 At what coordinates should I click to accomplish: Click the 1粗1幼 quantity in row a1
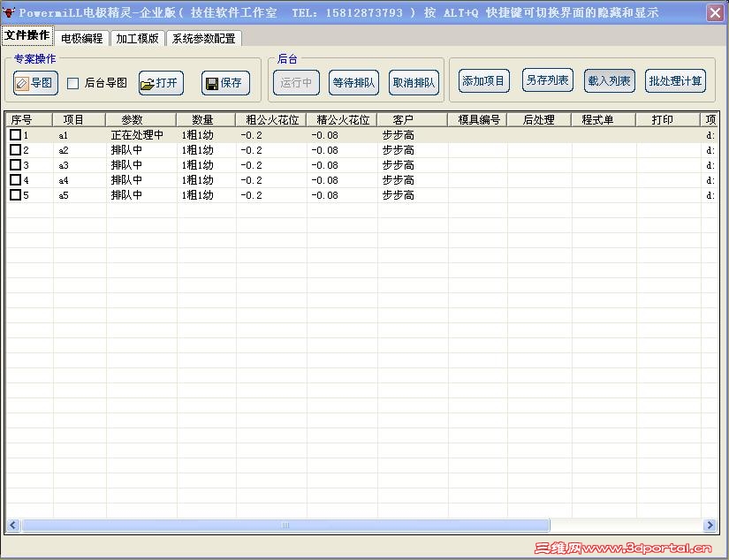(198, 135)
